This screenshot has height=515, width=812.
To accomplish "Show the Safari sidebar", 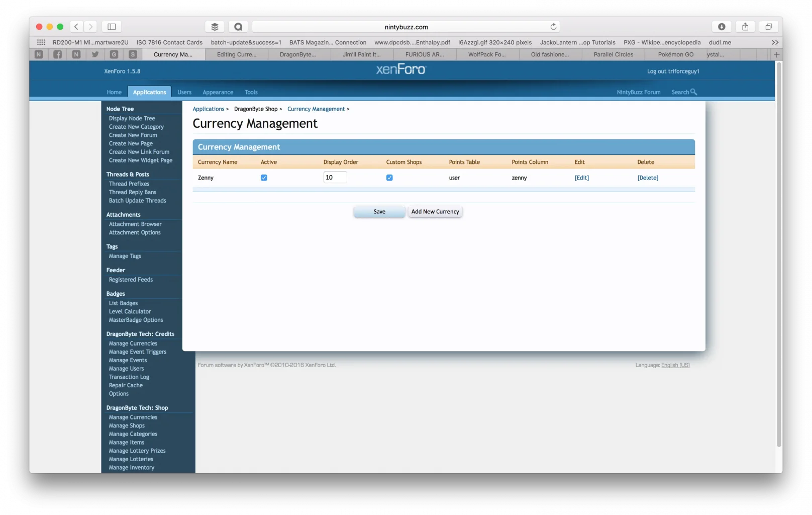I will pyautogui.click(x=112, y=27).
